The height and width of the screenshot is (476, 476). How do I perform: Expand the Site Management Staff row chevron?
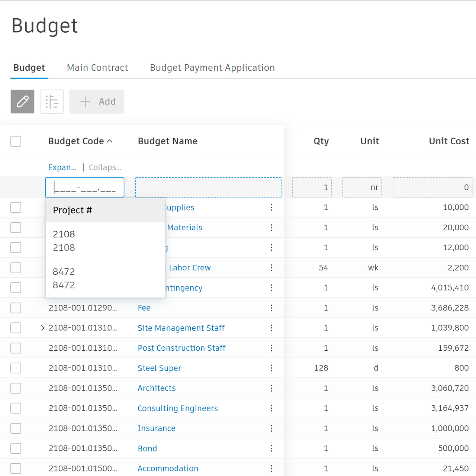[x=42, y=328]
